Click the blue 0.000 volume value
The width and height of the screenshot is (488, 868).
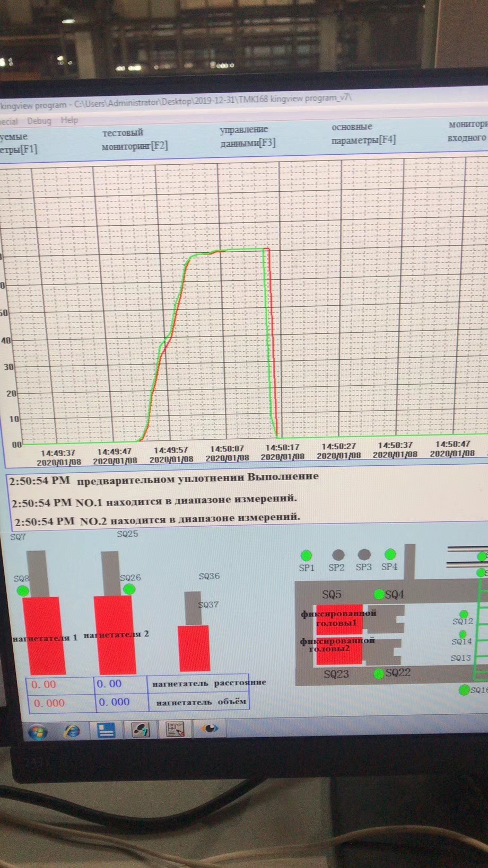click(114, 702)
